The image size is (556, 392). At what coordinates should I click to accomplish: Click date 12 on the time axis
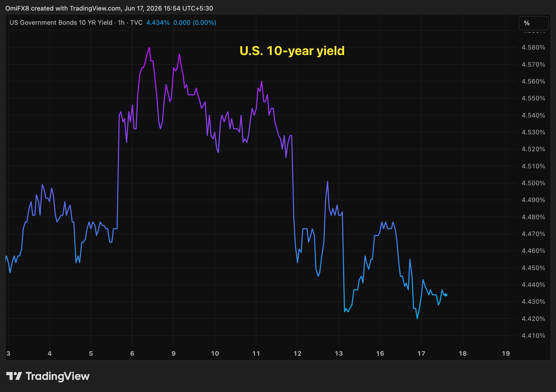(x=298, y=354)
